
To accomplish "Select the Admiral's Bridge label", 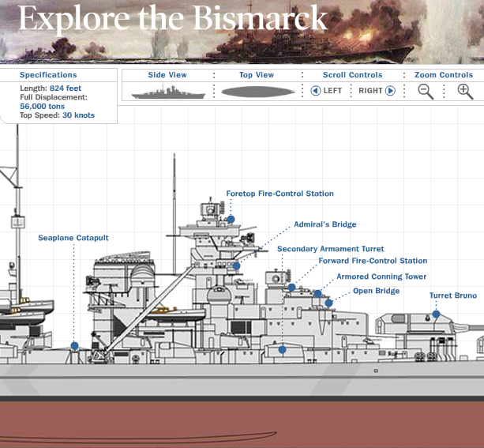I will (325, 224).
